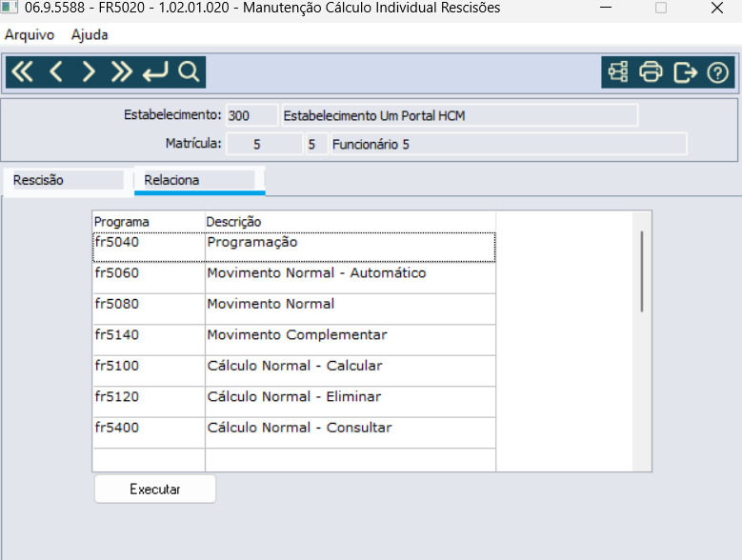Open the hierarchy tree icon in toolbar
The width and height of the screenshot is (742, 560).
point(618,72)
